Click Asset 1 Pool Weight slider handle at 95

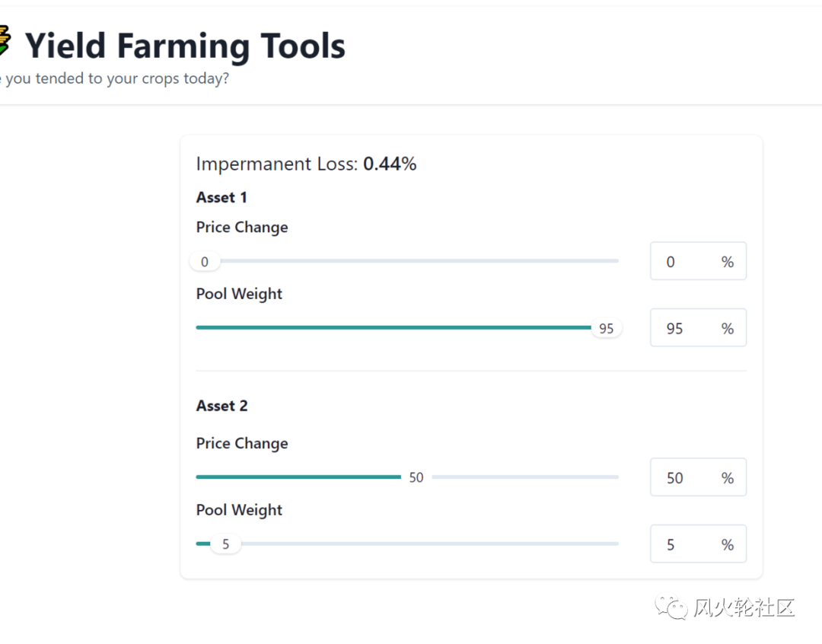click(x=606, y=328)
